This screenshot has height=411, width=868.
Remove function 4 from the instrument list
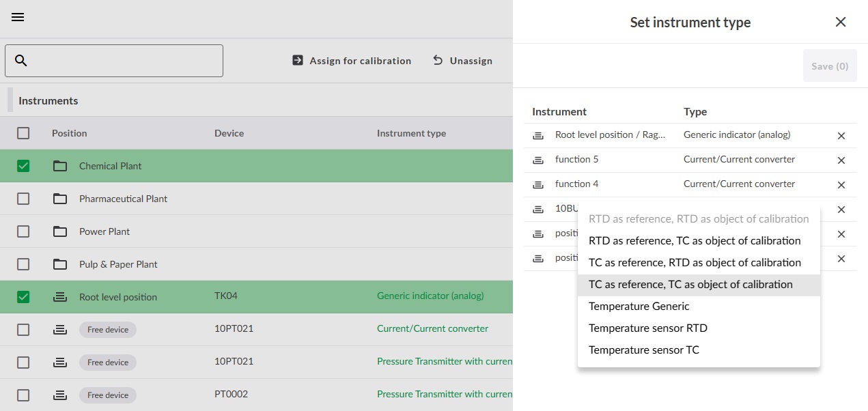841,185
